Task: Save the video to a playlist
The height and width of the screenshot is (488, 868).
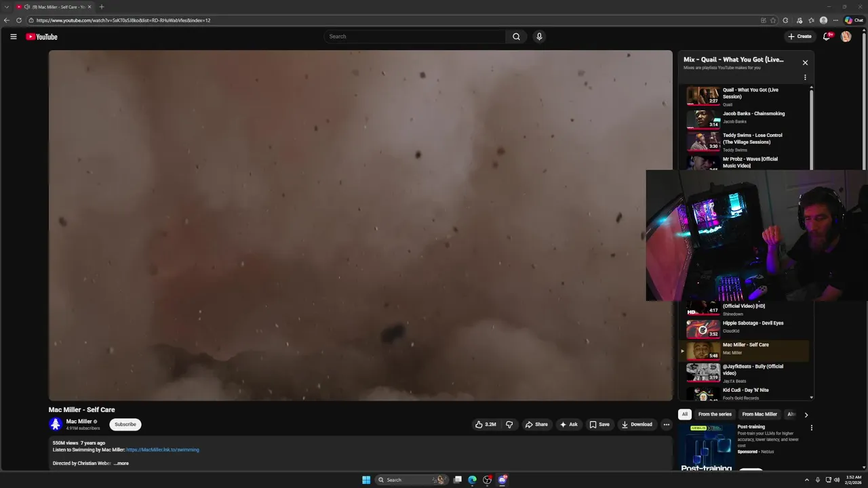Action: (x=599, y=424)
